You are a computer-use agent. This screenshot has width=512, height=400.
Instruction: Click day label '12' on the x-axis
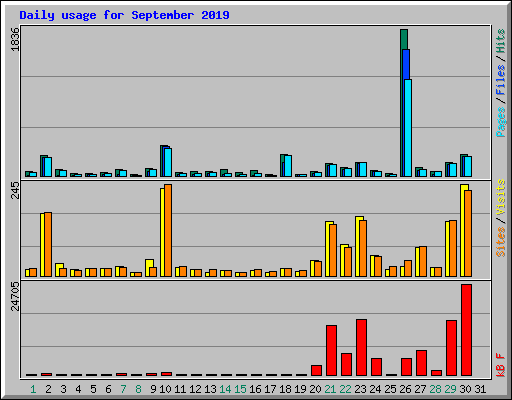(195, 389)
